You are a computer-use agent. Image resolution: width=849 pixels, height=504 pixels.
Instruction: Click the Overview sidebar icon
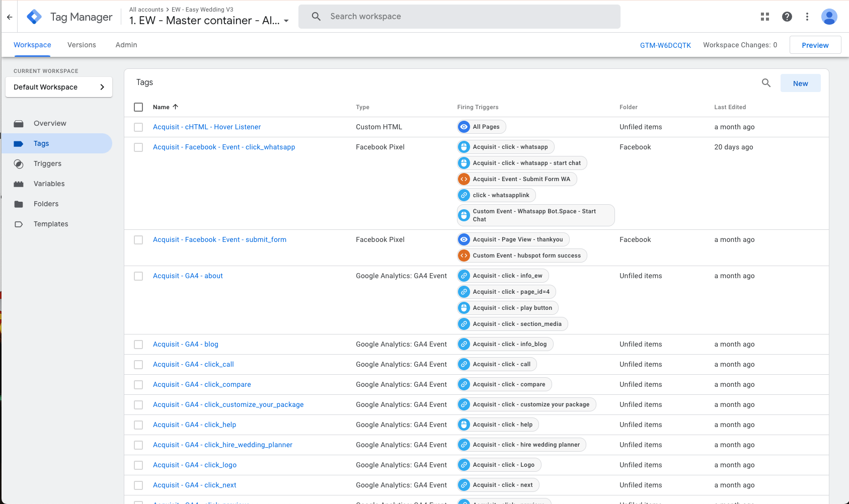pos(19,123)
